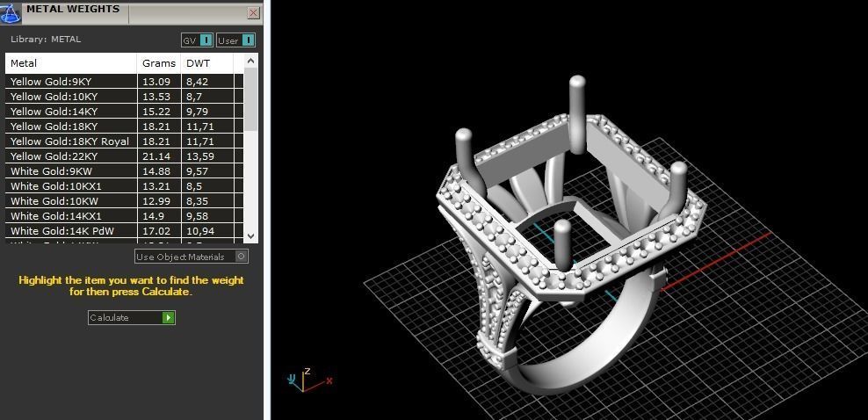Click the DWT column header
The height and width of the screenshot is (420, 868).
click(x=207, y=63)
